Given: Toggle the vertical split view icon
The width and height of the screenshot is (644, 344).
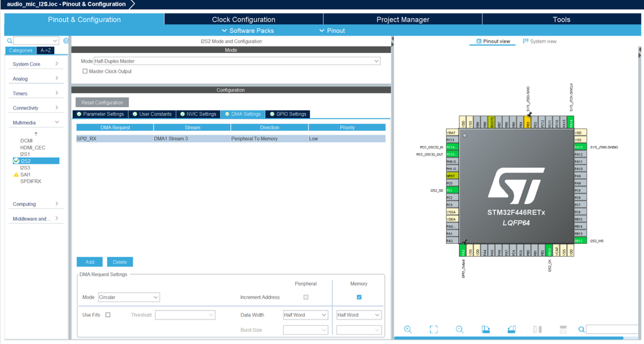Looking at the screenshot, I should (x=537, y=329).
